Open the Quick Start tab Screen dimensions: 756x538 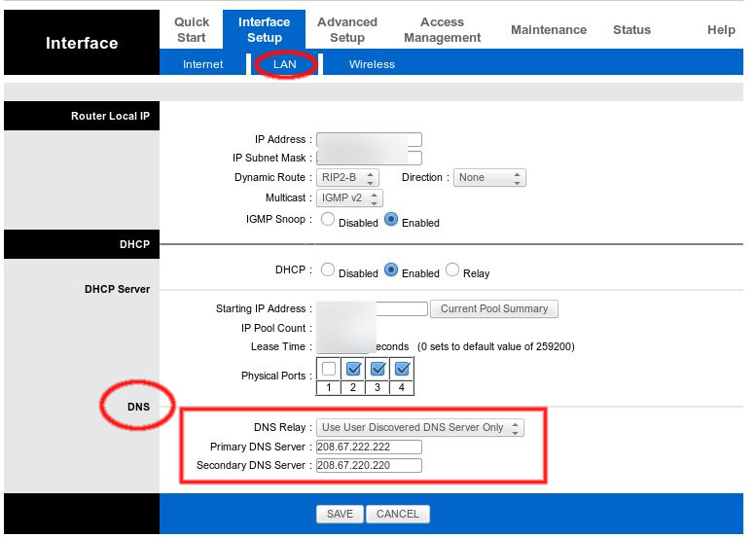click(x=192, y=29)
